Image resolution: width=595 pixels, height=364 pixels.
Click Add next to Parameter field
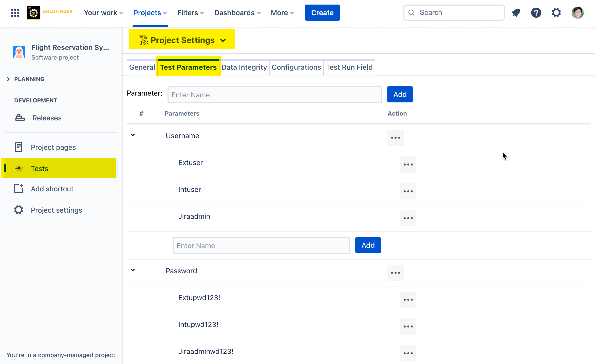(x=400, y=94)
